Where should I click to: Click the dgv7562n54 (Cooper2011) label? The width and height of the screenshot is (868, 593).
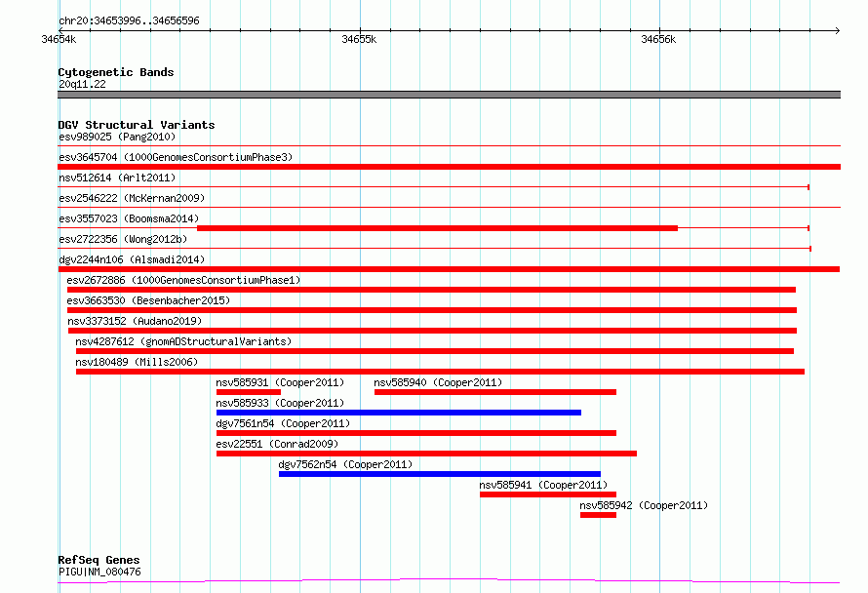345,464
